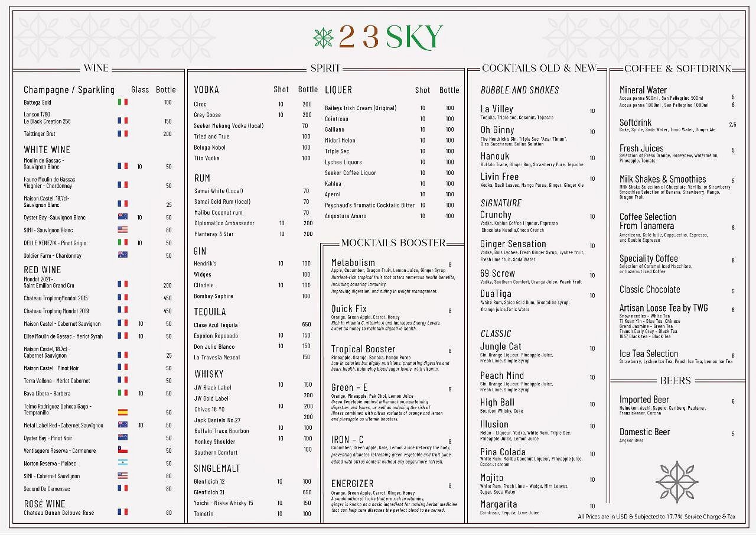Select the US flag beside SIMI Sauvignon Blanc
The height and width of the screenshot is (535, 756).
tap(122, 229)
